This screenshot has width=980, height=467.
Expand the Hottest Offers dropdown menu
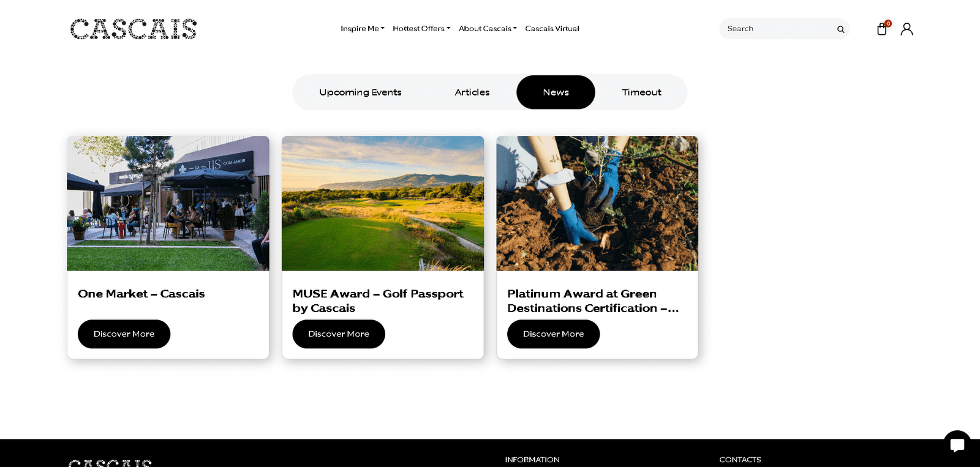421,29
